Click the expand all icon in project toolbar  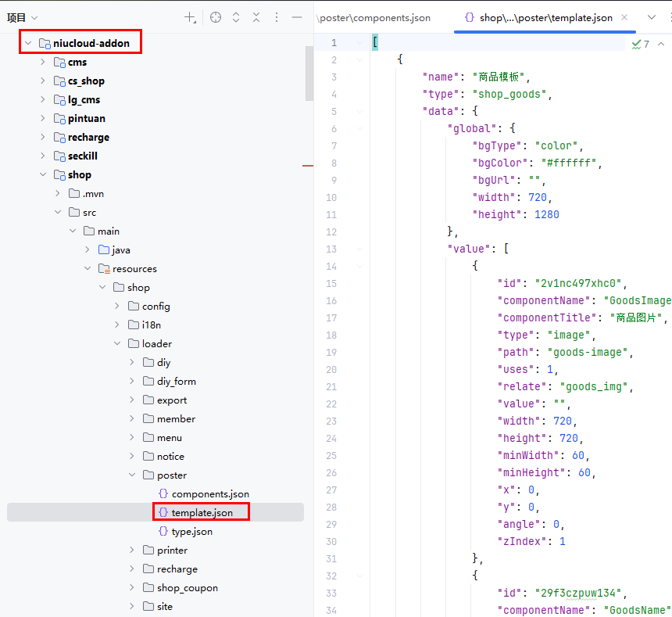click(236, 17)
